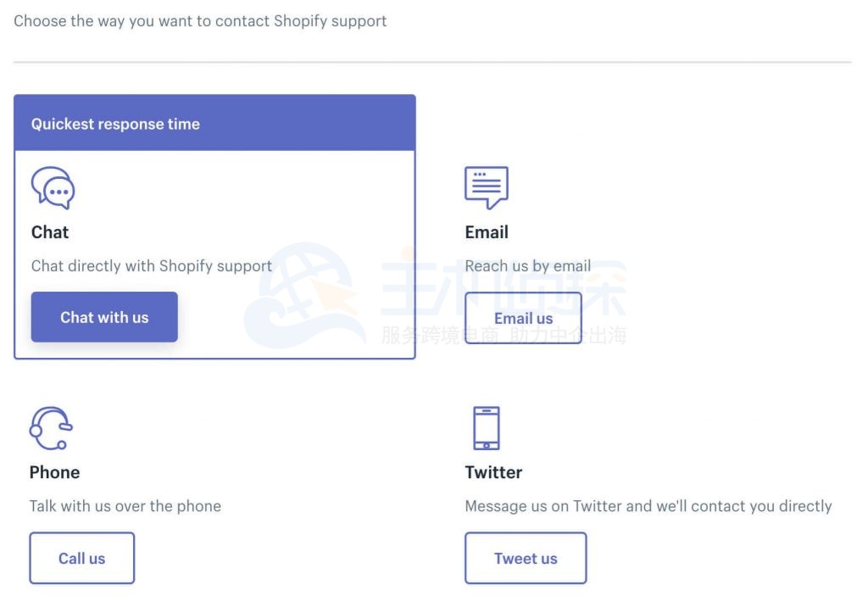
Task: Click the 'Choose the way you want to contact' heading
Action: [x=200, y=21]
